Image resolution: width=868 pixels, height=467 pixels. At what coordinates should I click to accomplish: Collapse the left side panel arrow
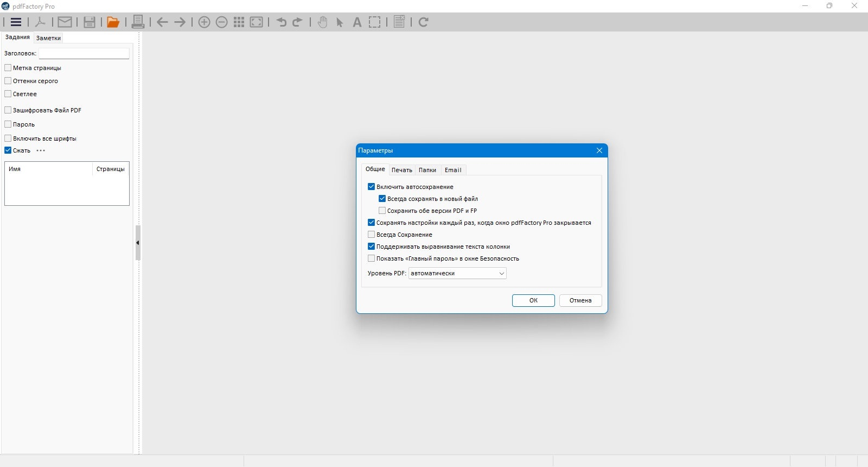[x=138, y=243]
